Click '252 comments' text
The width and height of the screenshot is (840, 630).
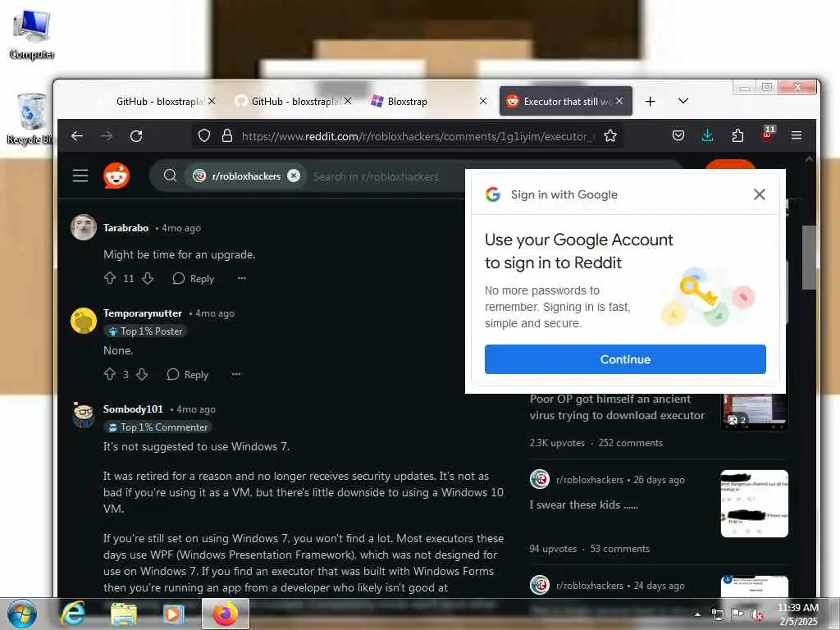pyautogui.click(x=631, y=442)
